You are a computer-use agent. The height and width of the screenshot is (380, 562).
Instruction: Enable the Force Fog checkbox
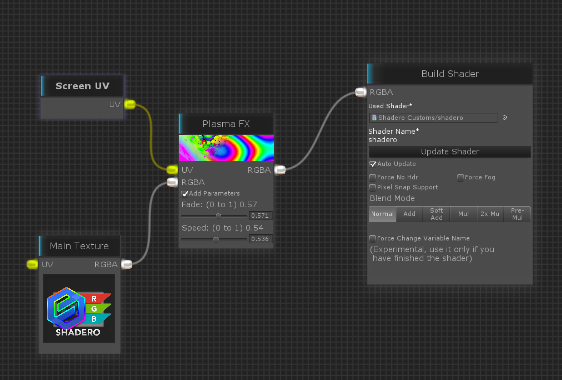(x=460, y=177)
